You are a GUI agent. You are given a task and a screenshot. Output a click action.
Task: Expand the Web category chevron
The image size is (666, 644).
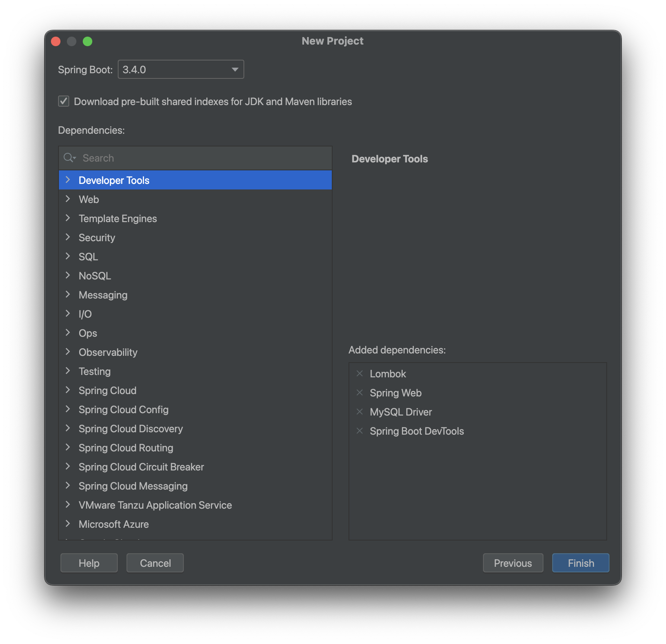pos(68,199)
